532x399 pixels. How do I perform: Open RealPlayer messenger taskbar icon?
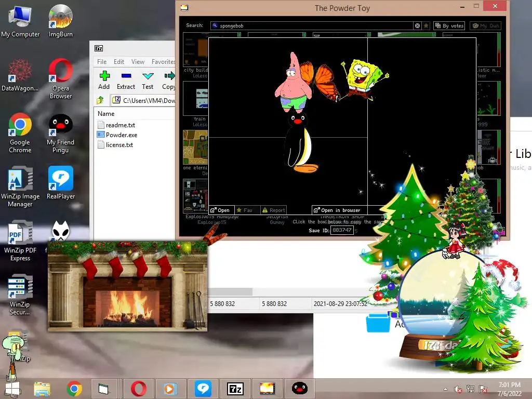click(x=203, y=389)
